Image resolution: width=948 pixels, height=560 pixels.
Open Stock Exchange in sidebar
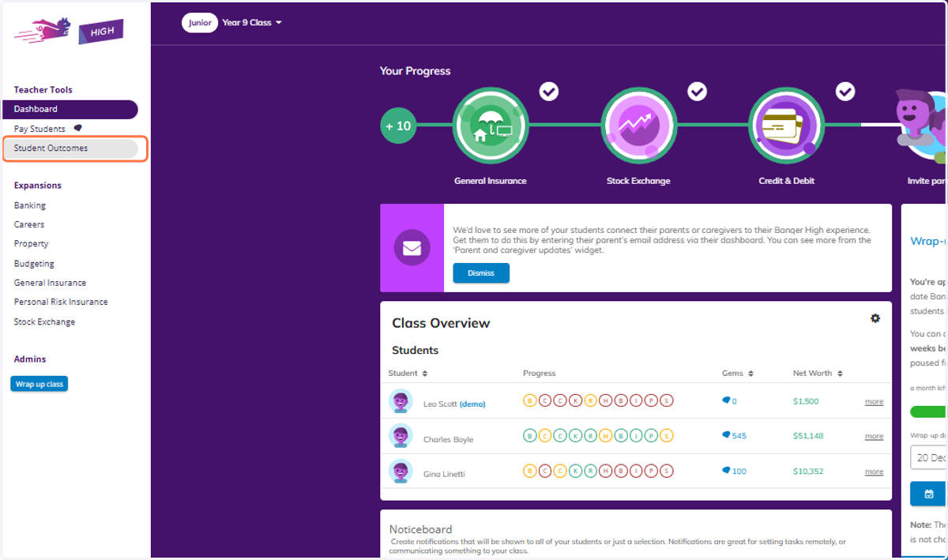[44, 322]
